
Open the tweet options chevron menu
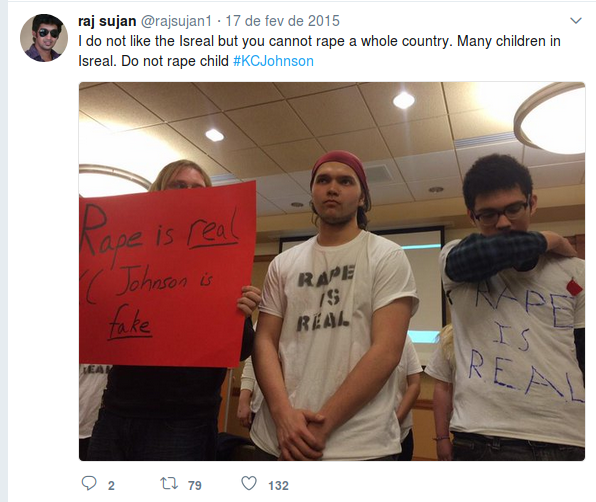pyautogui.click(x=576, y=21)
